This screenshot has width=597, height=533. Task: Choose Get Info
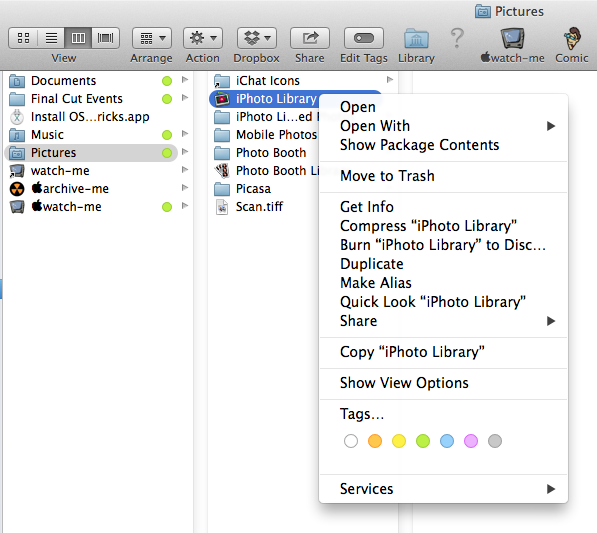point(444,207)
